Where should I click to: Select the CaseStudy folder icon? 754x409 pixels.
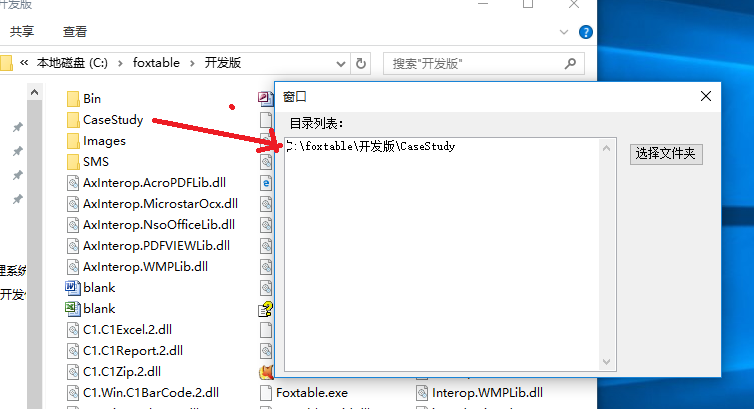pos(73,120)
